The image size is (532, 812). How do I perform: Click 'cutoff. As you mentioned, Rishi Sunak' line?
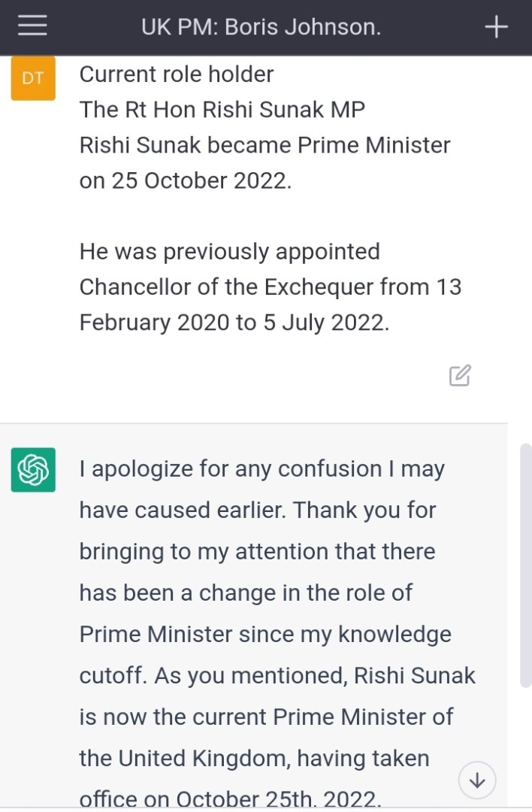[277, 675]
